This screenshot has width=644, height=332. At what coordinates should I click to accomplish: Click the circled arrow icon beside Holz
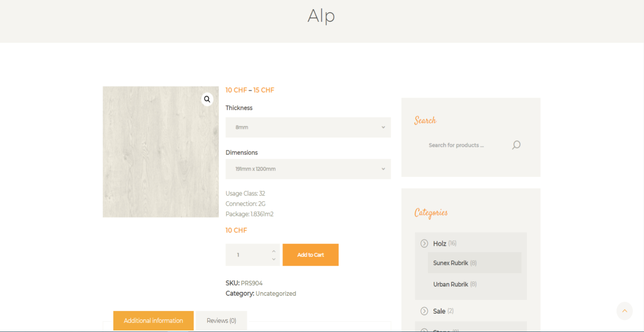coord(424,243)
